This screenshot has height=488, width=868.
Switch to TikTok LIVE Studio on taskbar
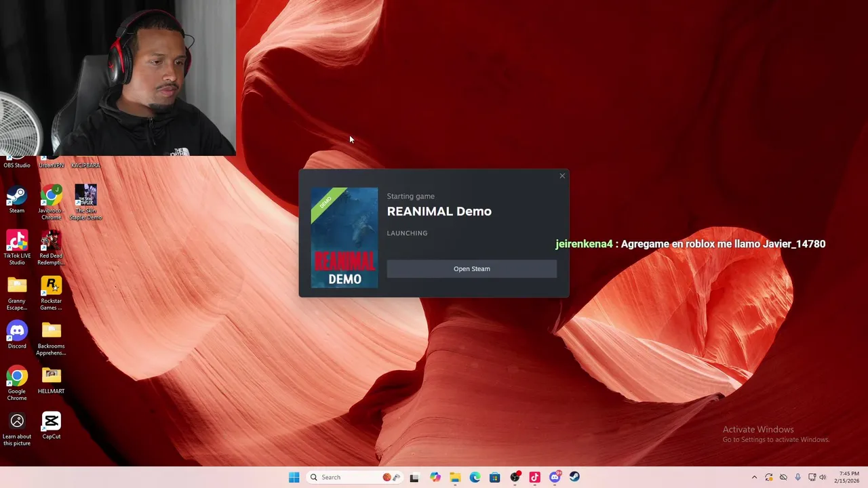point(534,477)
